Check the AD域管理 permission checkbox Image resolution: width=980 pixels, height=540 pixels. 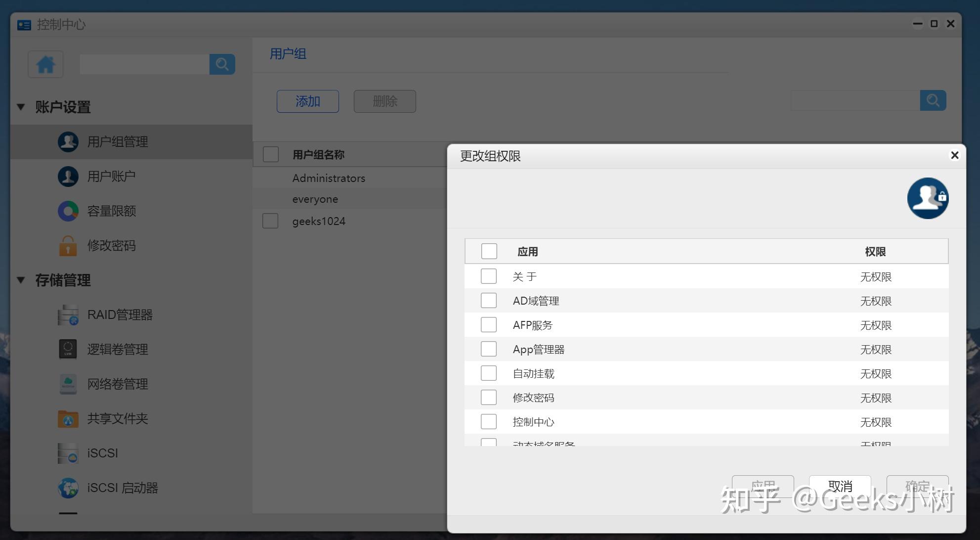[489, 301]
